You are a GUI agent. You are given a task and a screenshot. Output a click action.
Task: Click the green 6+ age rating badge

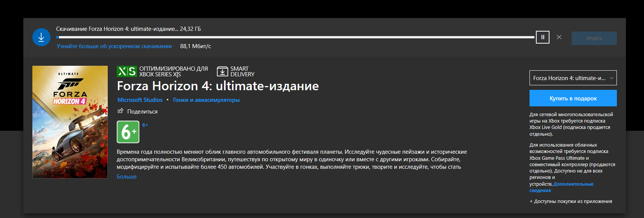pos(128,132)
